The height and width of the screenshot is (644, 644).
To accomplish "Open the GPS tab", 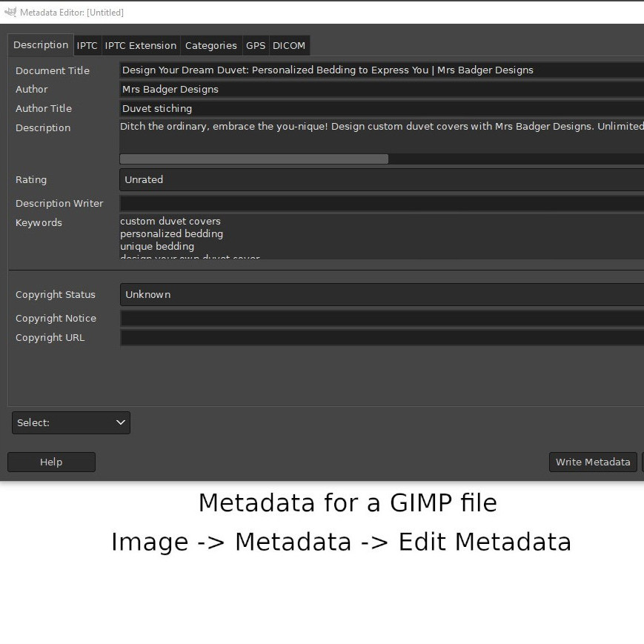I will click(x=256, y=46).
